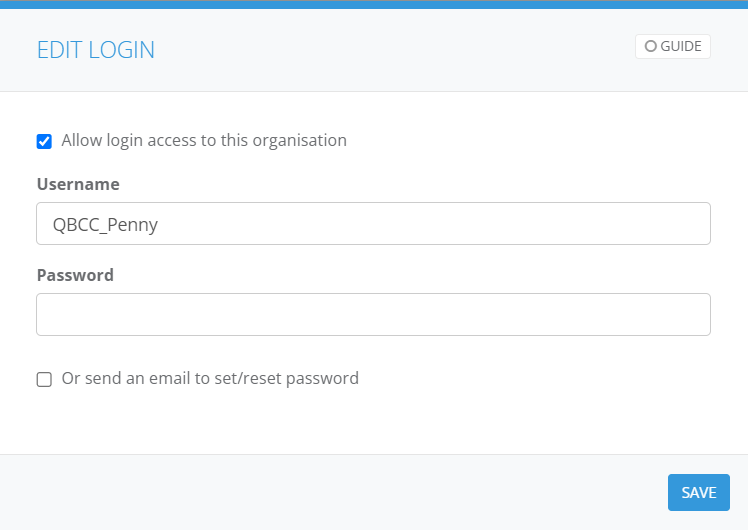748x530 pixels.
Task: Click the grey footer area left of SAVE
Action: [330, 492]
